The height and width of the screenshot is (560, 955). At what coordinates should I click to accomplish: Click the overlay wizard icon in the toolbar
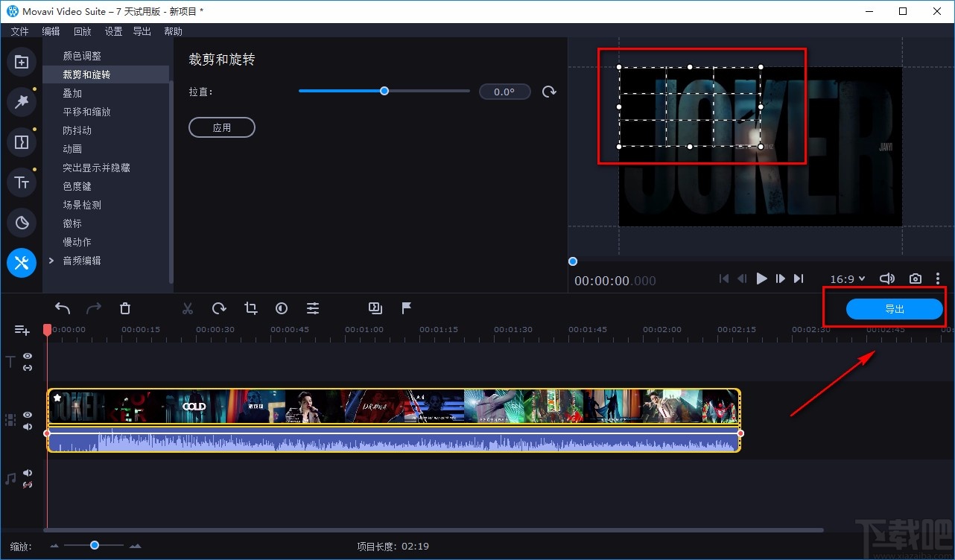[375, 308]
